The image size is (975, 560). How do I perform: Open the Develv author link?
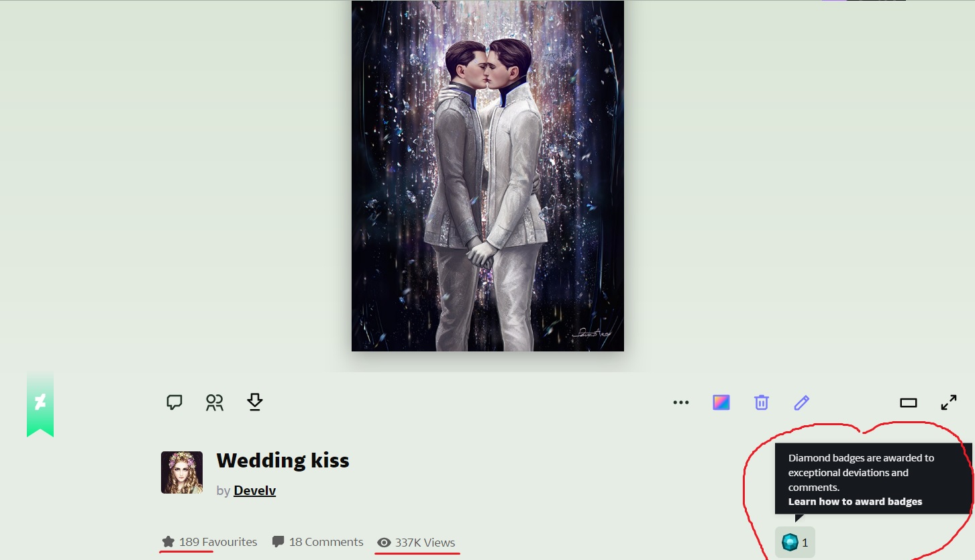coord(255,491)
